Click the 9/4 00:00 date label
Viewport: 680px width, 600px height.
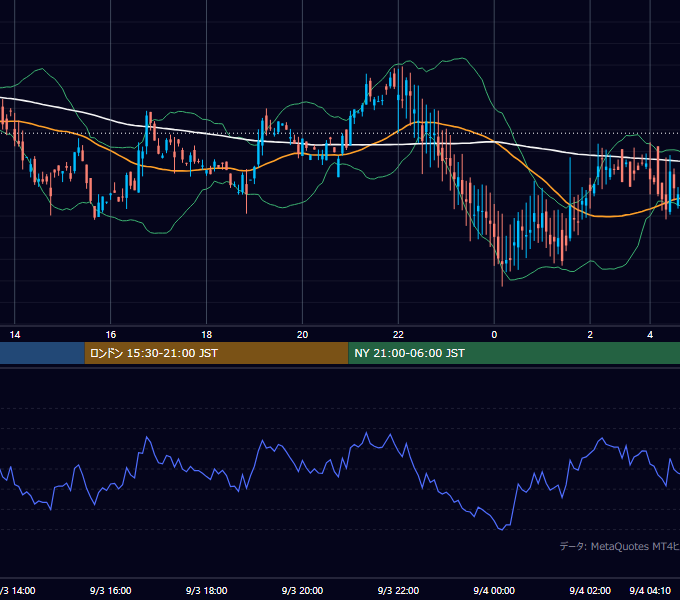click(494, 590)
